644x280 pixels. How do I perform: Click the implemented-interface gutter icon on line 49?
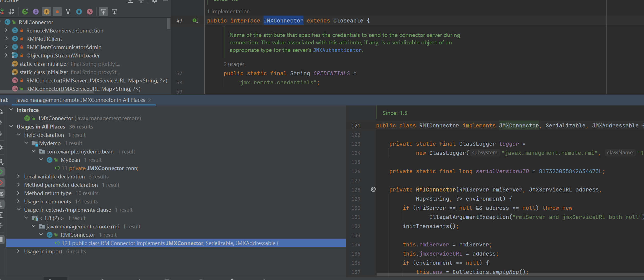tap(195, 21)
